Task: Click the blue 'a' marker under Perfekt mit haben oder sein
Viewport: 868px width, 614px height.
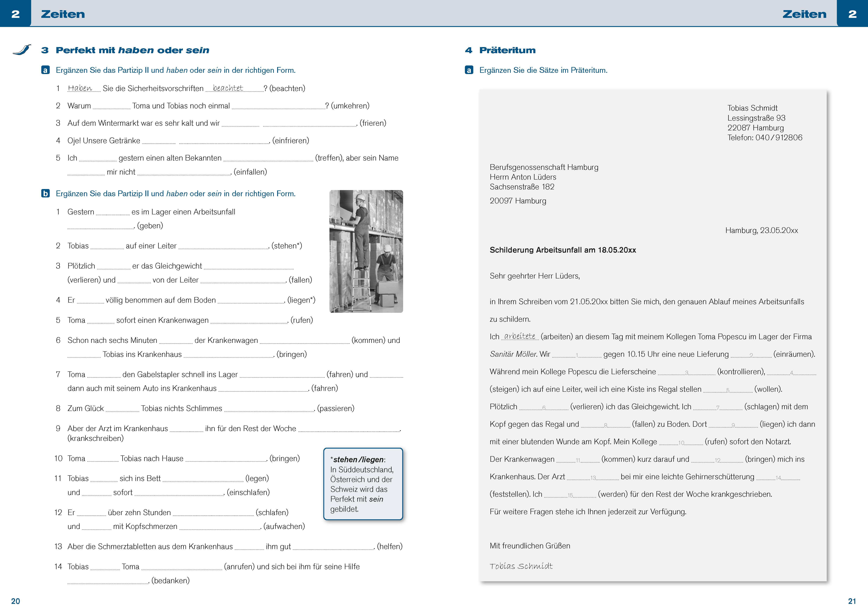Action: pyautogui.click(x=45, y=70)
